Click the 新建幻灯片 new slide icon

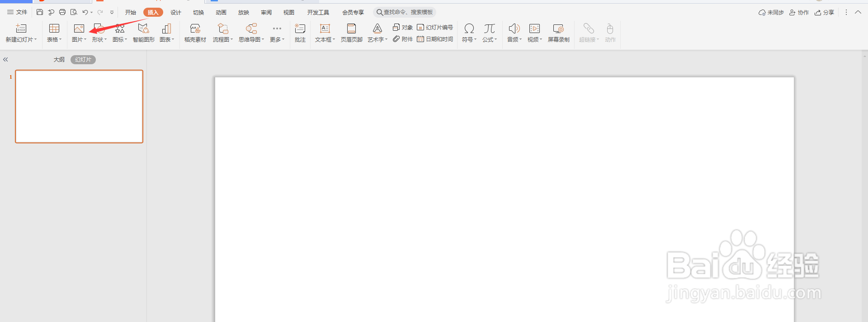21,28
